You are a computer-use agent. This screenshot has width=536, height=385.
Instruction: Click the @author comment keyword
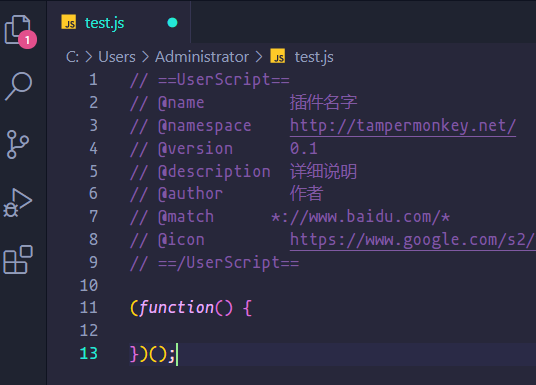190,194
